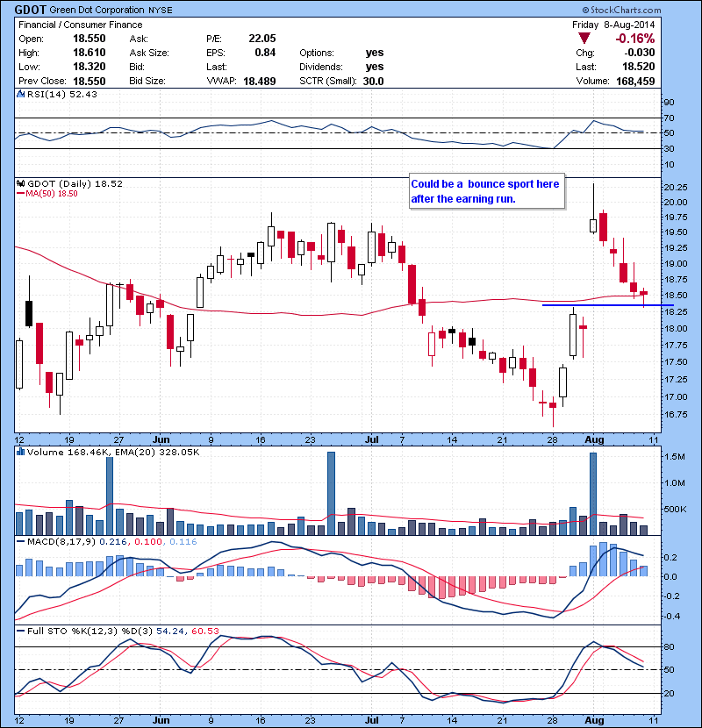Click the Full STO %D value 60.53
702x728 pixels.
[204, 632]
